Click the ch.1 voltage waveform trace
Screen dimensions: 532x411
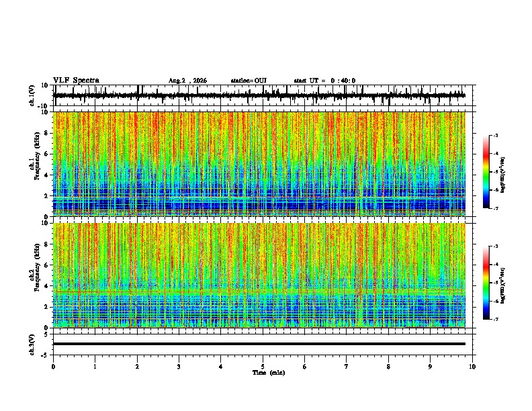click(x=259, y=95)
